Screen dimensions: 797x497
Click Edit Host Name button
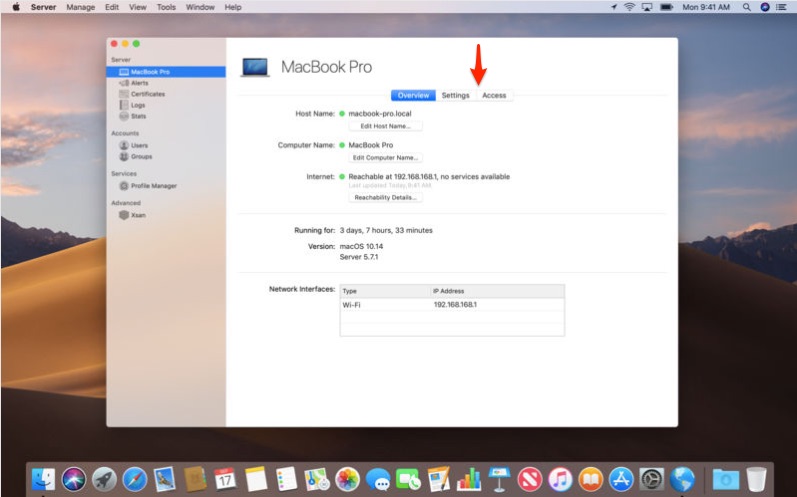click(385, 126)
